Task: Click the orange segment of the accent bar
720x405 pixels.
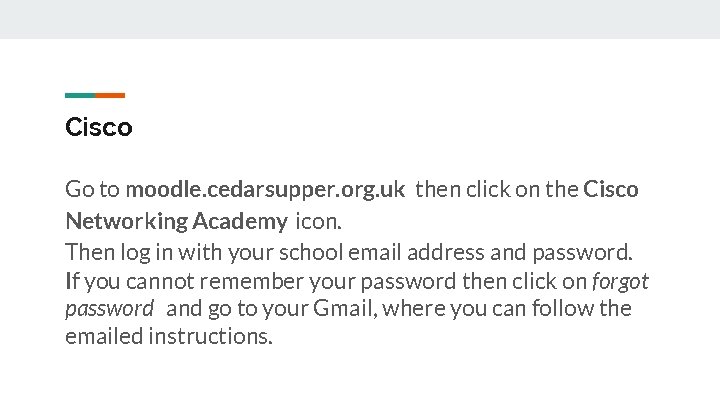Action: tap(111, 96)
